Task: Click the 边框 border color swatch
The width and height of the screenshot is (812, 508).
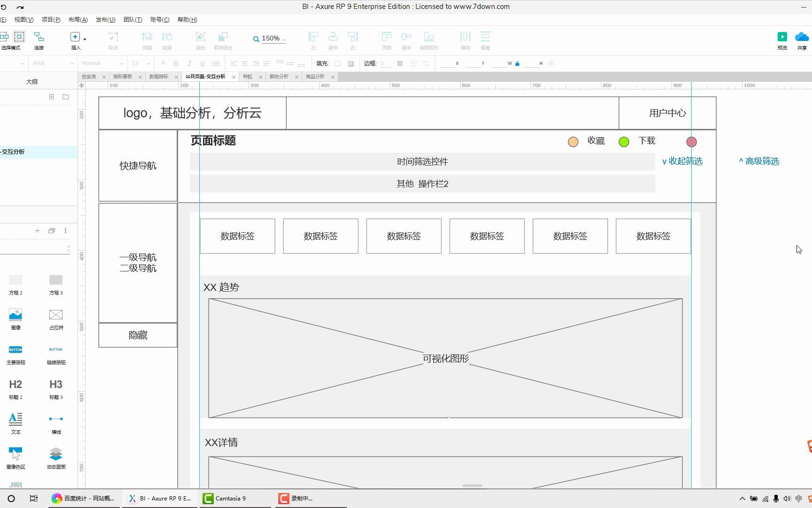Action: [400, 63]
